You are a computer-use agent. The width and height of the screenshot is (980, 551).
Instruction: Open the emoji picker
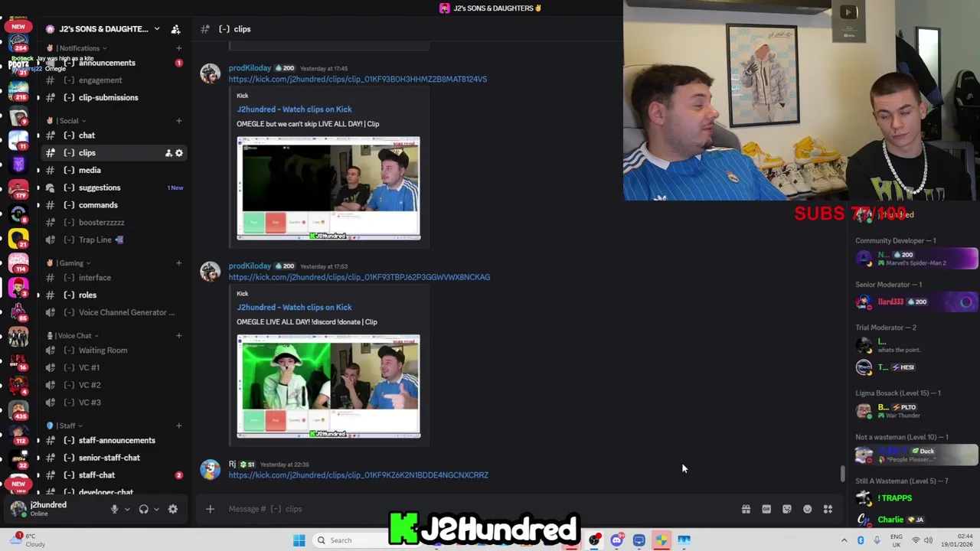808,509
